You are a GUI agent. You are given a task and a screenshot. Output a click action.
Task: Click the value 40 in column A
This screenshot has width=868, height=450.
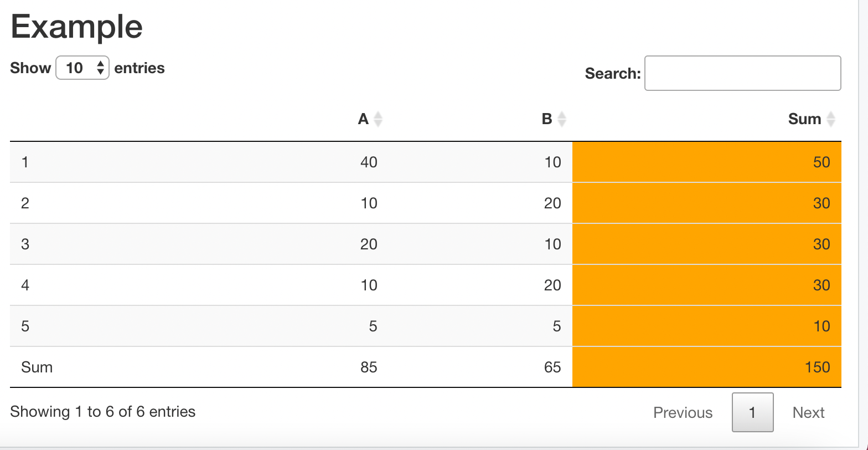click(369, 162)
